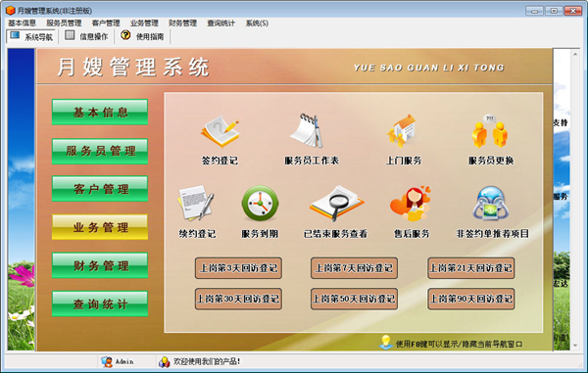Click the 售后服务 text label

412,234
